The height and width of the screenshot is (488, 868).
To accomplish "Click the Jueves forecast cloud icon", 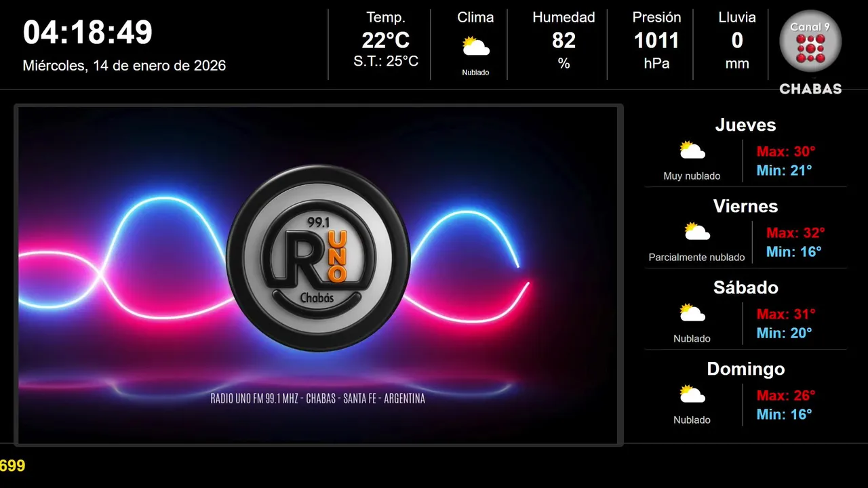I will (x=692, y=150).
